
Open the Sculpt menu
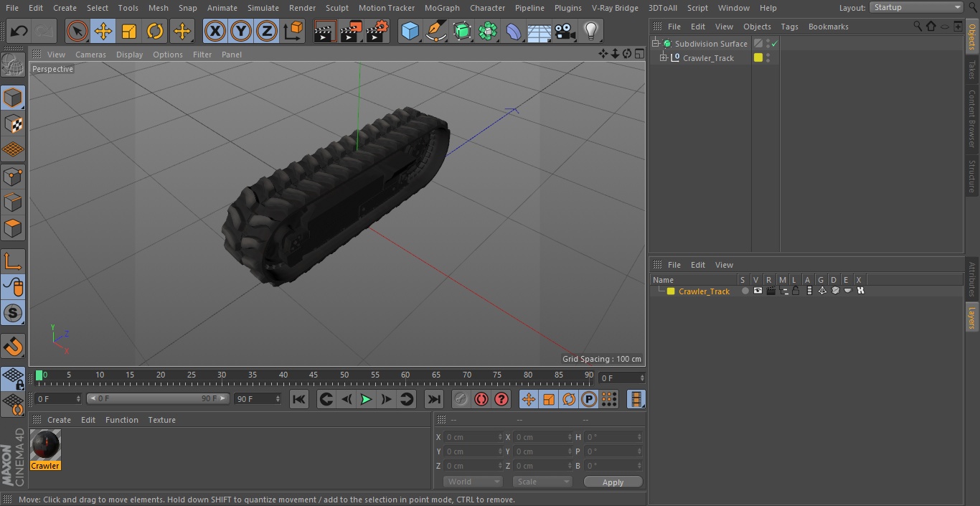coord(336,8)
